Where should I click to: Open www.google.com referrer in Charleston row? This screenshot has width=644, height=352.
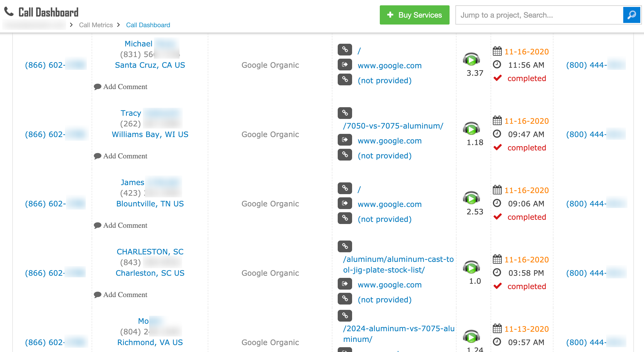pyautogui.click(x=390, y=285)
